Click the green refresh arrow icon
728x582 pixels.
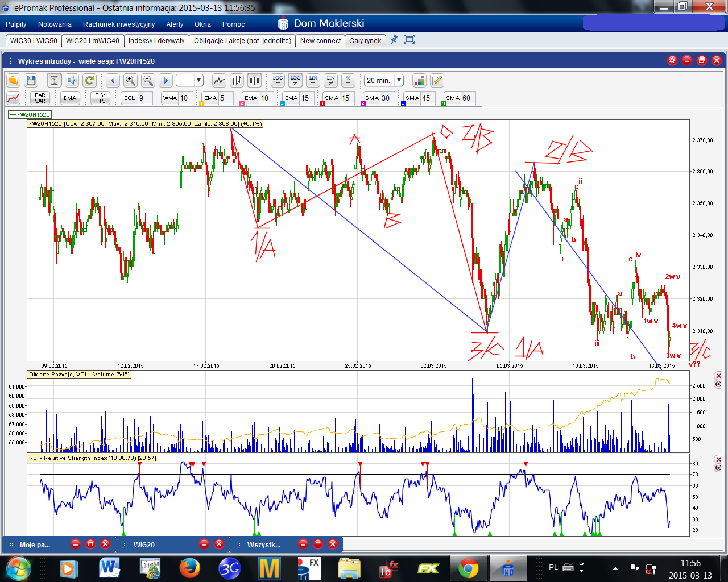pyautogui.click(x=89, y=81)
